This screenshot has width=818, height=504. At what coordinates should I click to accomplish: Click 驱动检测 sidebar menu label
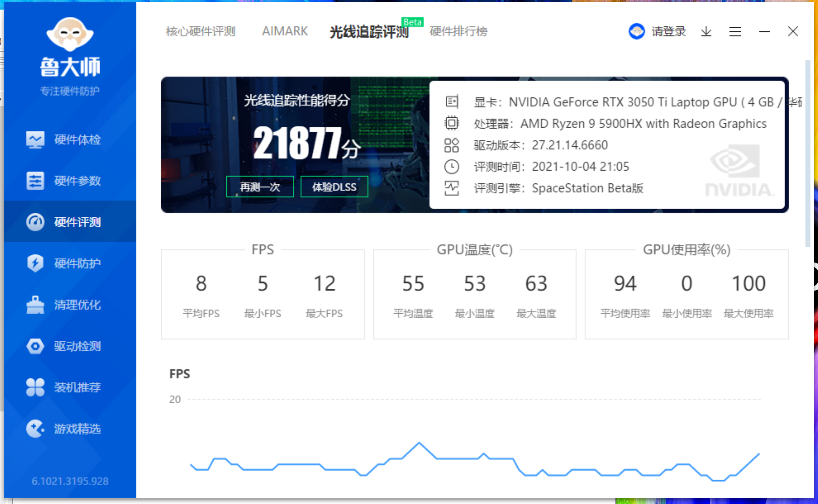coord(77,346)
